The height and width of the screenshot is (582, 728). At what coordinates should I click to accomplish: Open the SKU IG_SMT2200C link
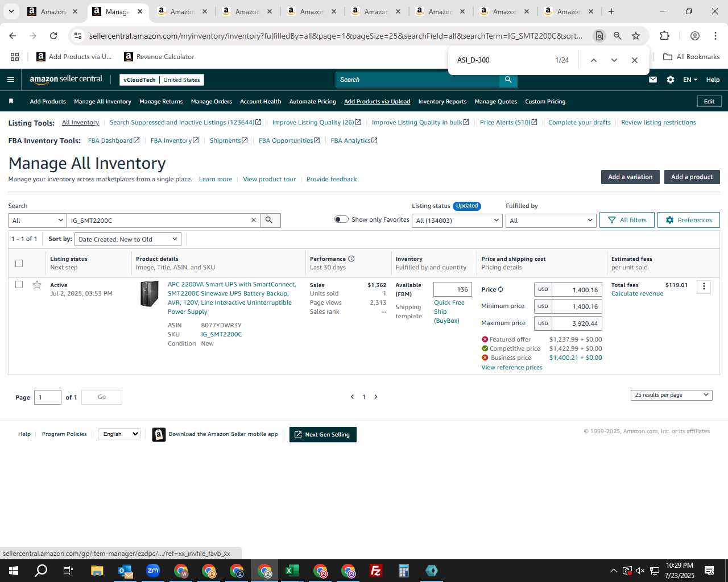[221, 334]
